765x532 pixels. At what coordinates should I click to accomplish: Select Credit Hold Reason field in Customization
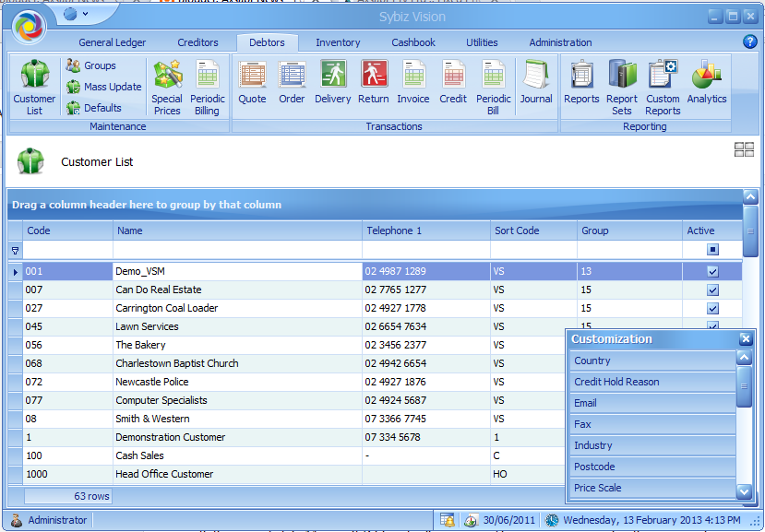(652, 382)
